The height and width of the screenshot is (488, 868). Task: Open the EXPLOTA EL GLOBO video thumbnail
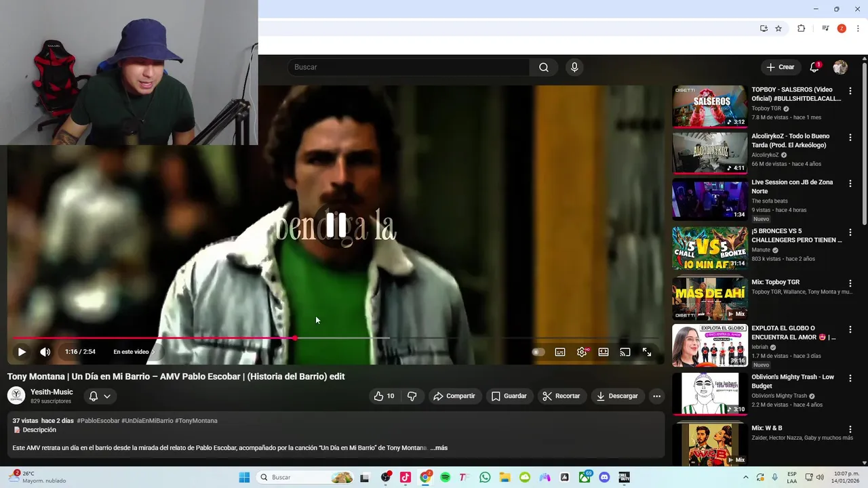pos(709,346)
